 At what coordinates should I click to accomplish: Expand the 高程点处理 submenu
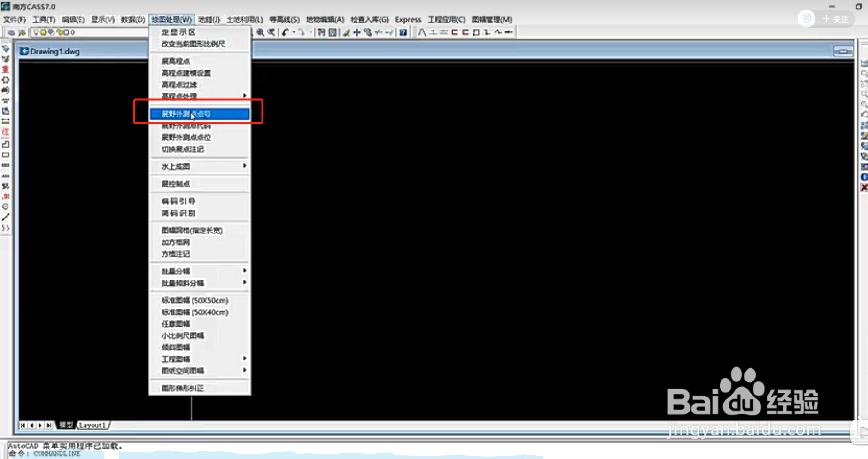click(x=200, y=96)
